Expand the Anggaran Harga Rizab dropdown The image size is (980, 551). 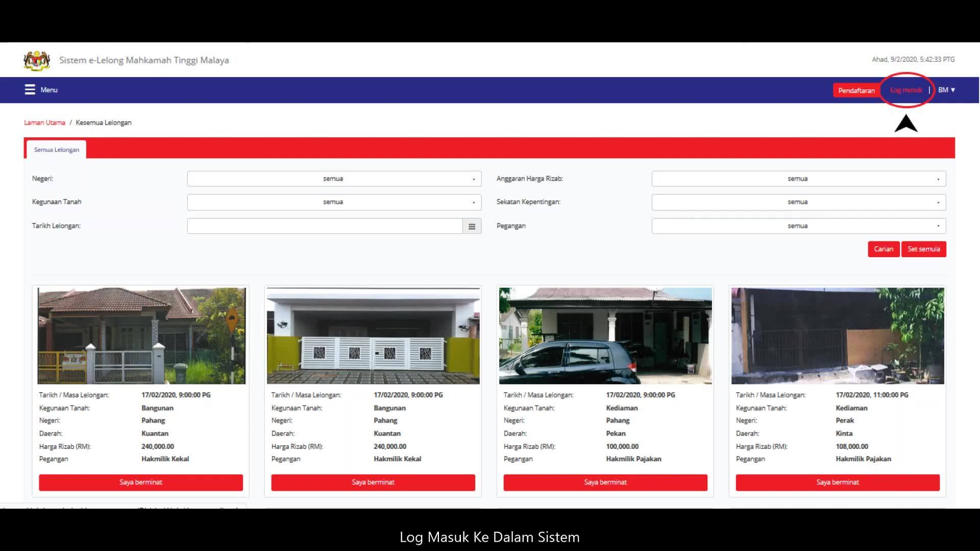click(799, 179)
